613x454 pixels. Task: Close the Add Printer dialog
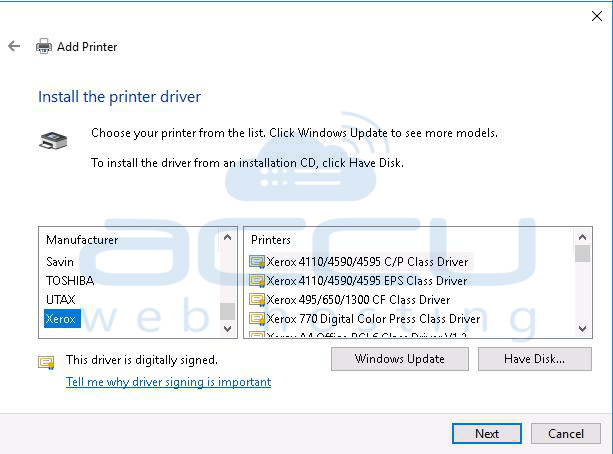(597, 16)
